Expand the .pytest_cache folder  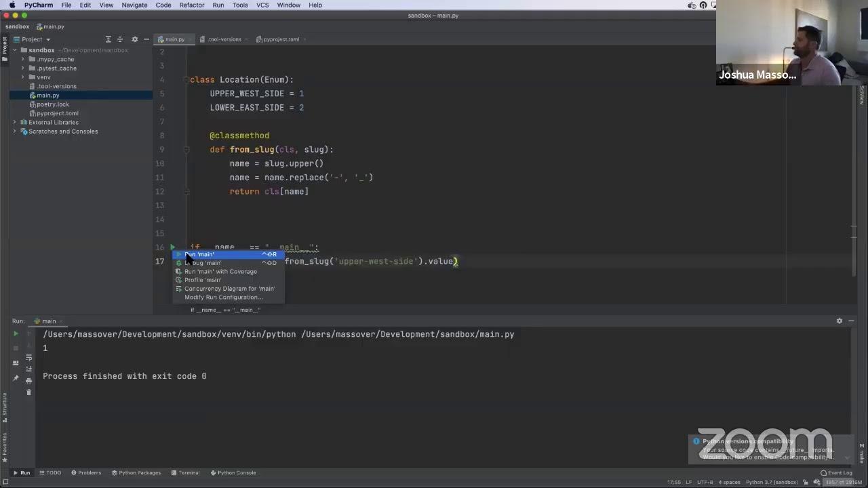(23, 68)
